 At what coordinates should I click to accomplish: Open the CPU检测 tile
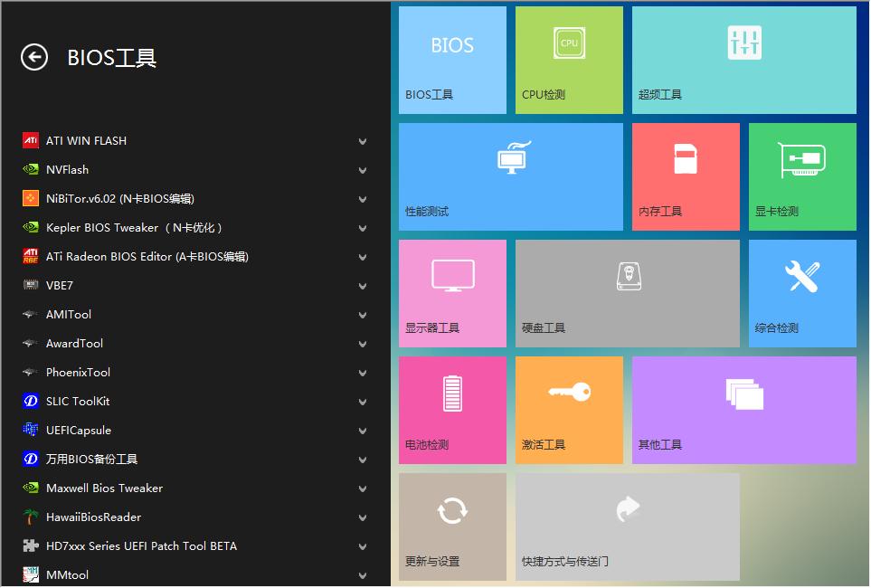pos(569,60)
